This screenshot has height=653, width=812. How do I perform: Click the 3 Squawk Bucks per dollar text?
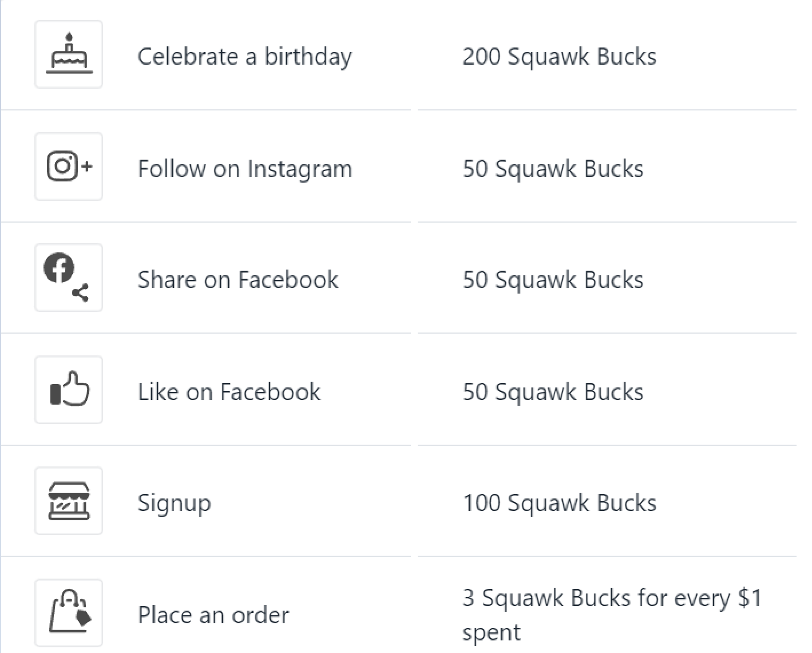click(x=612, y=615)
